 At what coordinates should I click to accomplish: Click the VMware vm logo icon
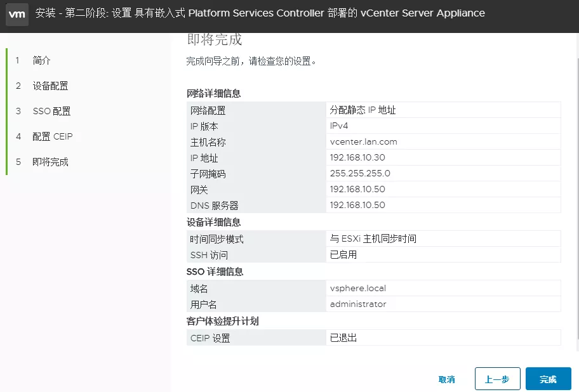pyautogui.click(x=17, y=13)
